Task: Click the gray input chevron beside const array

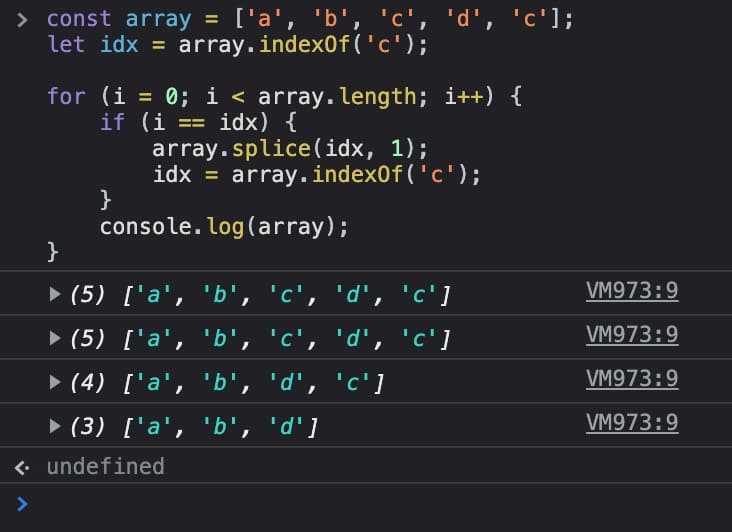Action: (22, 20)
